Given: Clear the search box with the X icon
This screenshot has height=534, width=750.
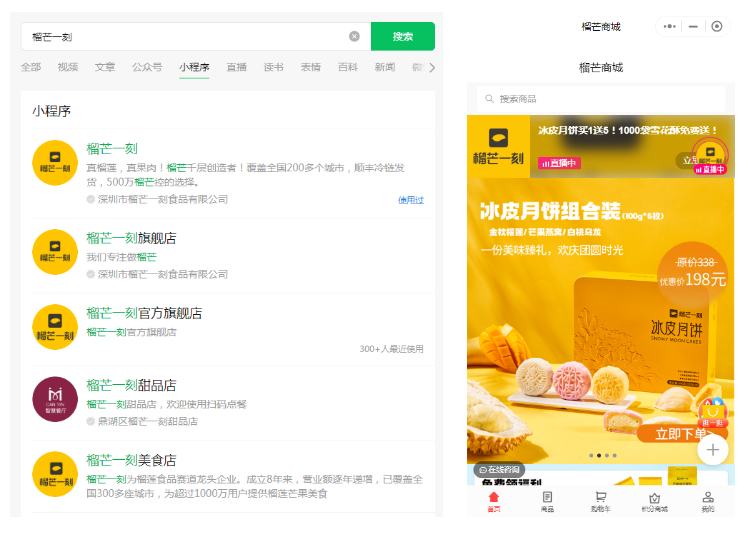Looking at the screenshot, I should point(354,37).
